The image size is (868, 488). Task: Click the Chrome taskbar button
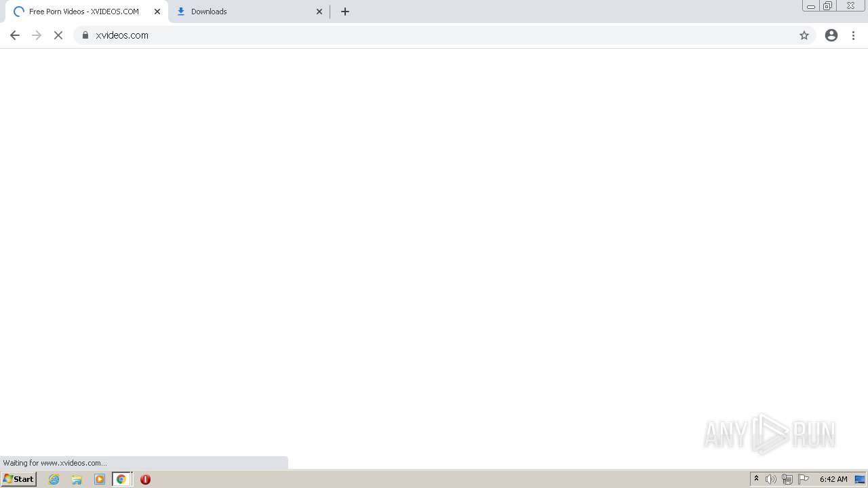[121, 479]
